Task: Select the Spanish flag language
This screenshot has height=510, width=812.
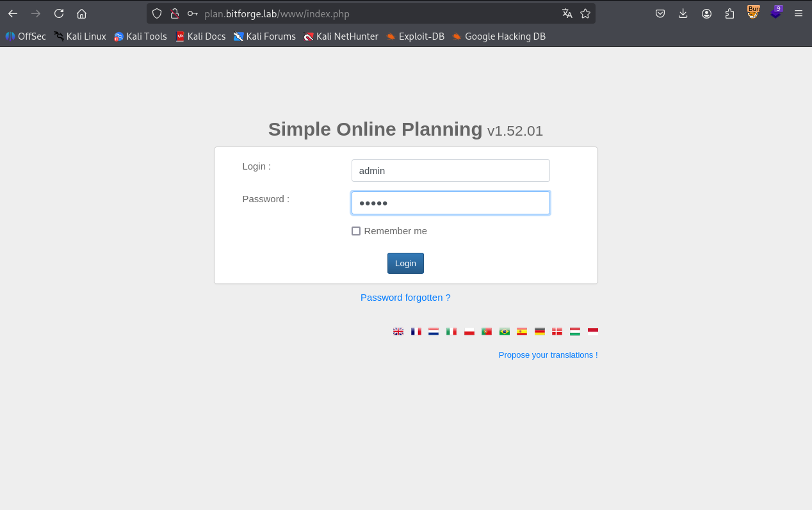Action: (522, 331)
